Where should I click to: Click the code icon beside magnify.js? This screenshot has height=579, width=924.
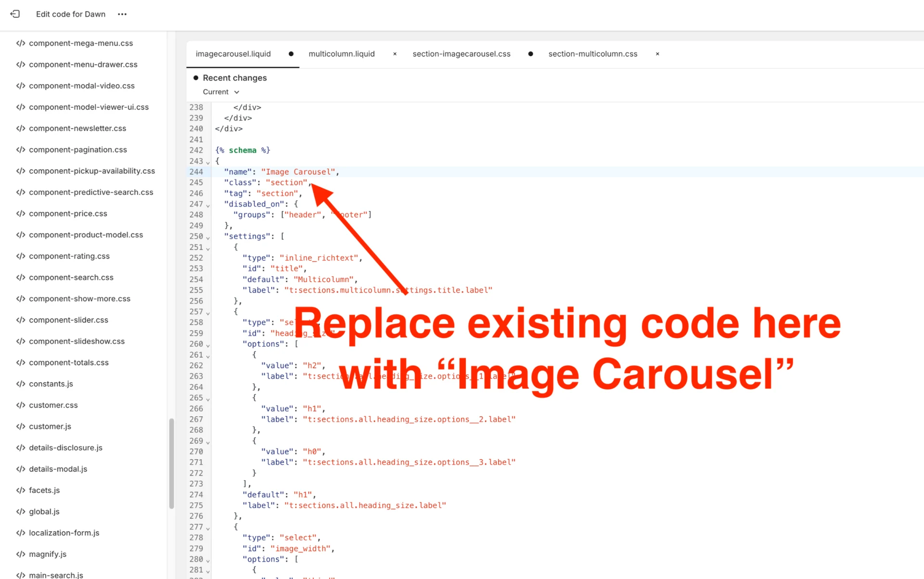click(21, 554)
